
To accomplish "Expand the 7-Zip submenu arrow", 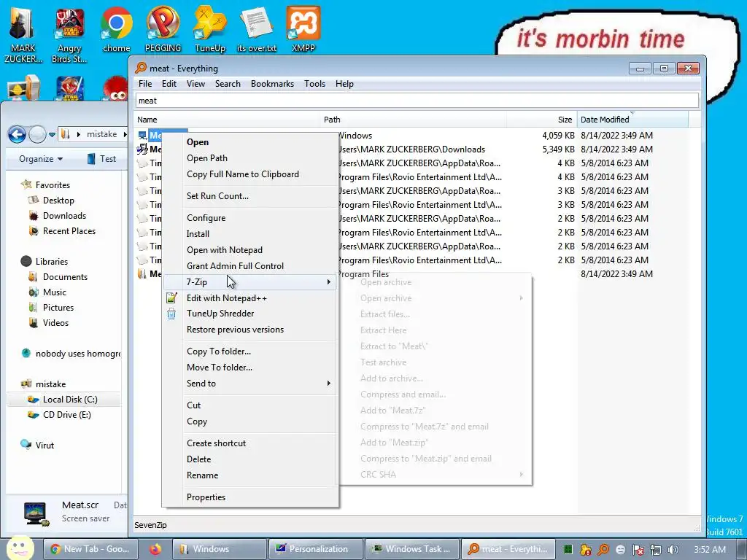I will click(329, 282).
